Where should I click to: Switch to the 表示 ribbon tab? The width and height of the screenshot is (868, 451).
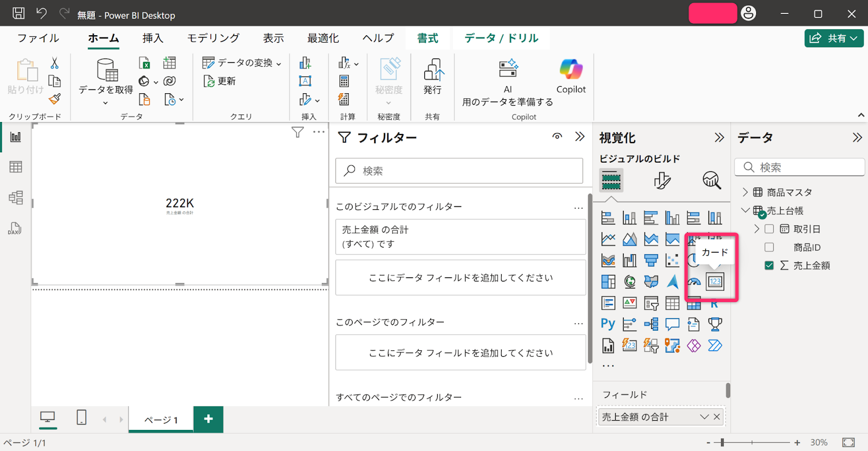point(273,38)
